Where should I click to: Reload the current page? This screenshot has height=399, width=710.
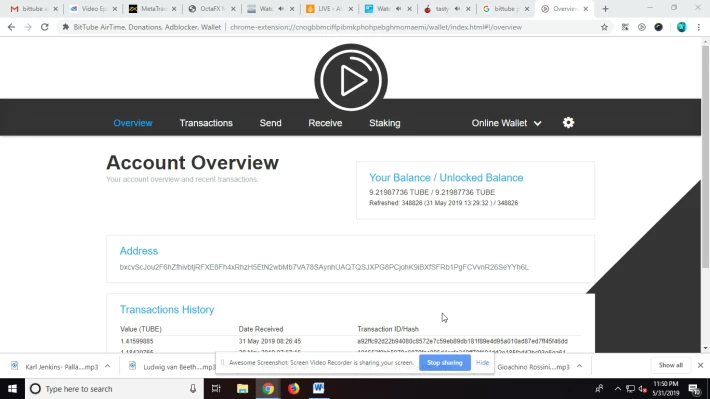click(44, 27)
